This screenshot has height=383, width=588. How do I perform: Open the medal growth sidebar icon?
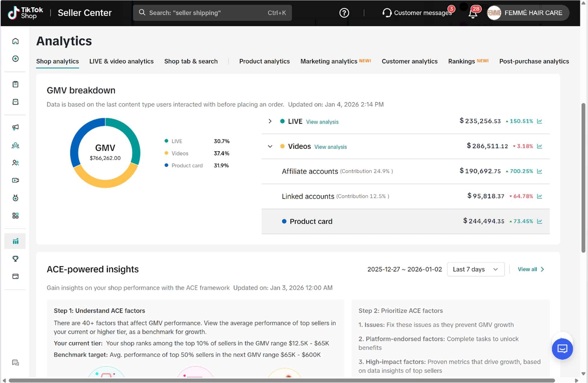[15, 198]
